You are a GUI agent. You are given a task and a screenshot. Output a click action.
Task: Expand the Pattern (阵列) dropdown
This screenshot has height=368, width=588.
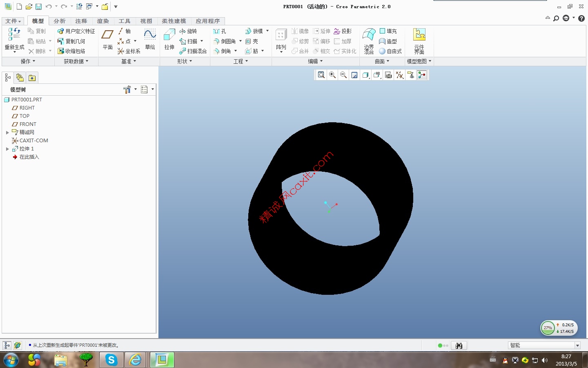[281, 52]
